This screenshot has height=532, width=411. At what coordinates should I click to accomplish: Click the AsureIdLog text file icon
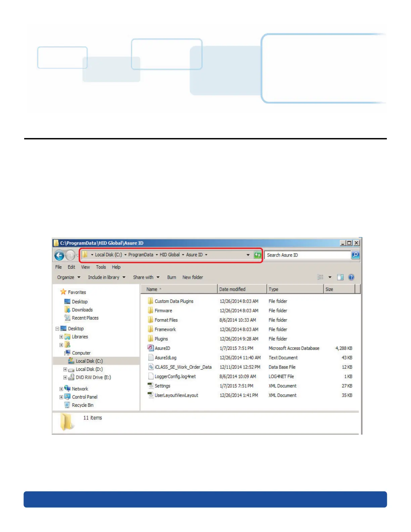pyautogui.click(x=151, y=357)
